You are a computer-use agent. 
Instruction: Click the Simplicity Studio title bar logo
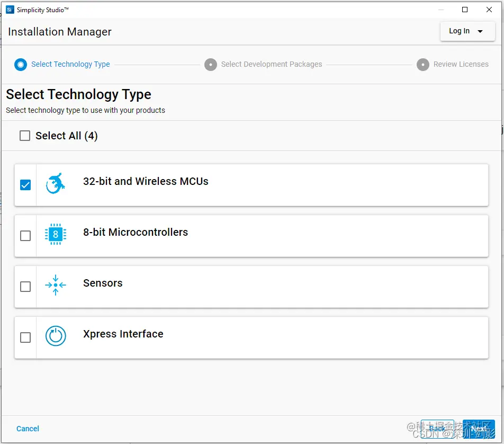[10, 10]
